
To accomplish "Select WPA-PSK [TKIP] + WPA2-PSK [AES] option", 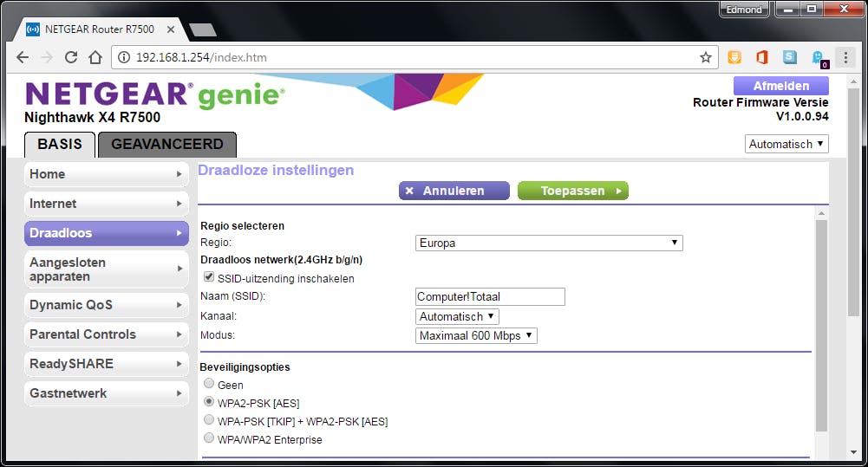I will tap(209, 420).
